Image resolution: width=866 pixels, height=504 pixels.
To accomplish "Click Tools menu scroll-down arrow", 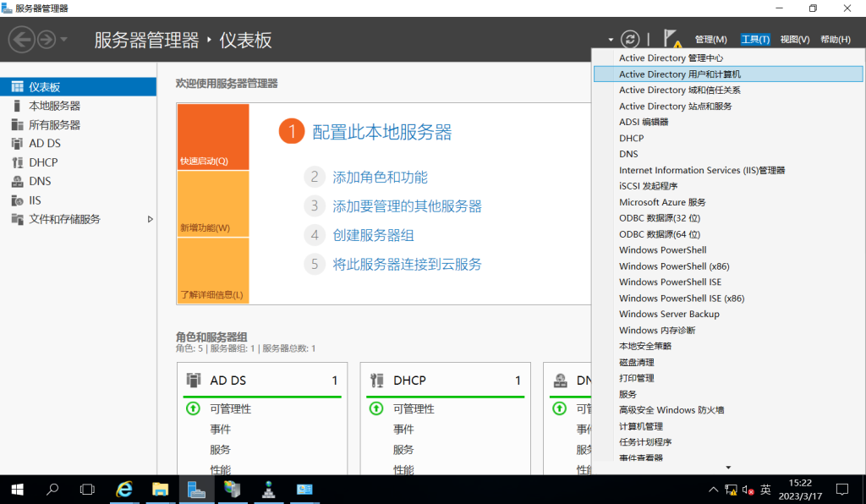I will tap(728, 468).
